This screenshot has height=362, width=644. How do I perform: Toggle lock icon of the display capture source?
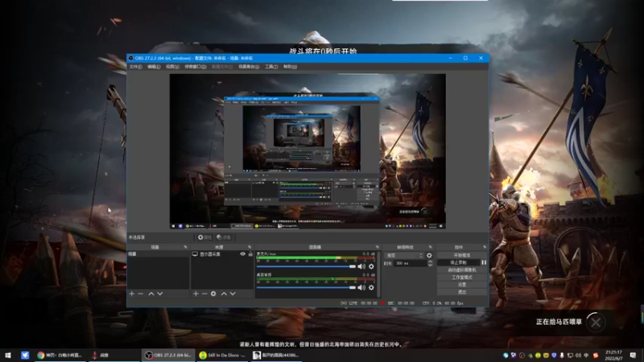tap(250, 254)
